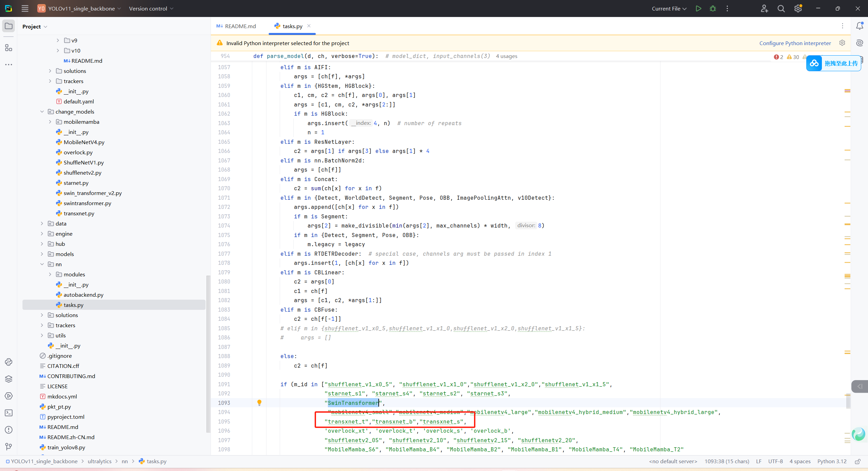Toggle the read-only lock icon in status bar
Image resolution: width=868 pixels, height=471 pixels.
(x=857, y=462)
